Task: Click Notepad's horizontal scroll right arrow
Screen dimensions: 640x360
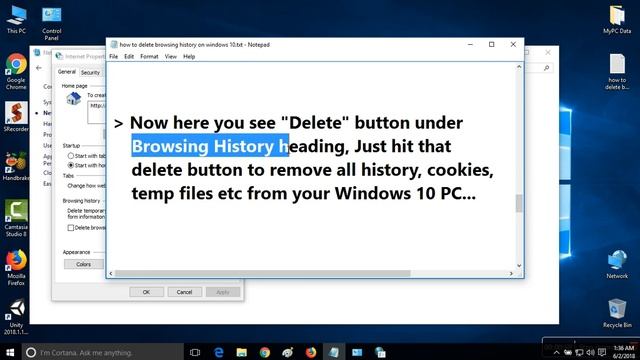Action: 511,273
